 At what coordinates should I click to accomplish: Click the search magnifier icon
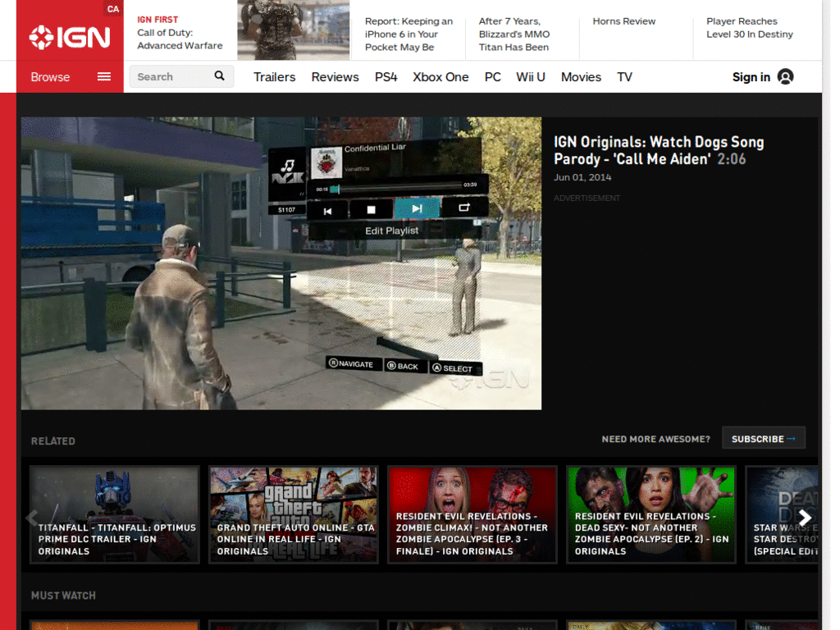[x=219, y=76]
